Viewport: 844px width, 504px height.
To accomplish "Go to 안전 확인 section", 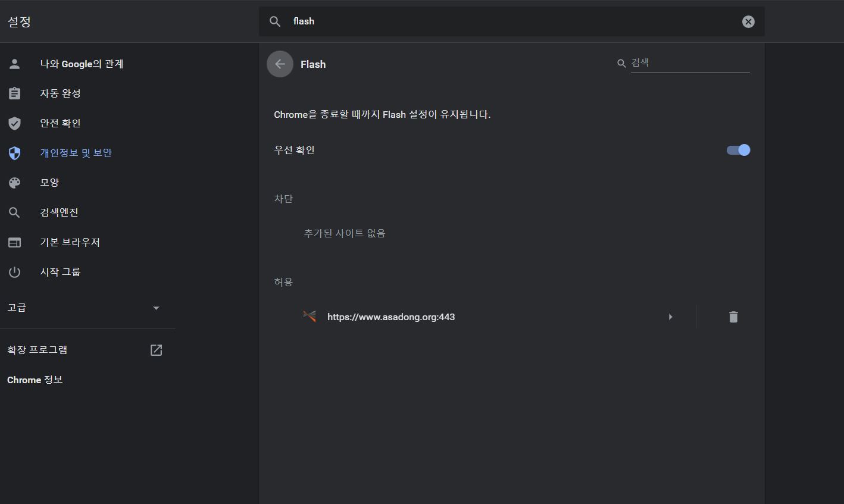I will [60, 123].
